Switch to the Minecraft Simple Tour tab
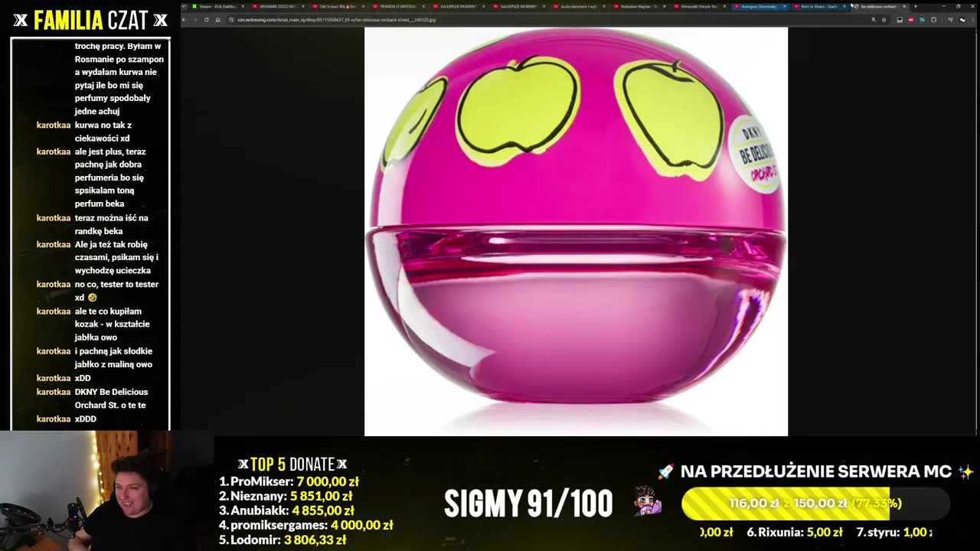The width and height of the screenshot is (980, 551). 698,6
